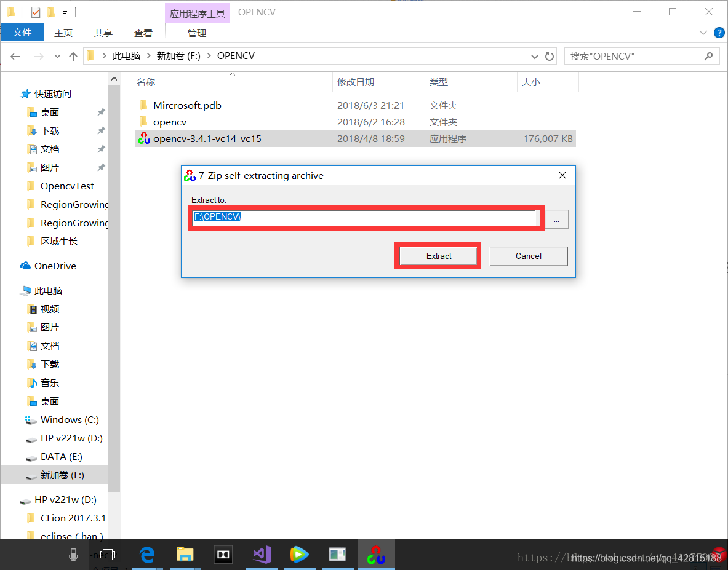Expand the ribbon with the chevron
The width and height of the screenshot is (728, 570).
pyautogui.click(x=703, y=33)
